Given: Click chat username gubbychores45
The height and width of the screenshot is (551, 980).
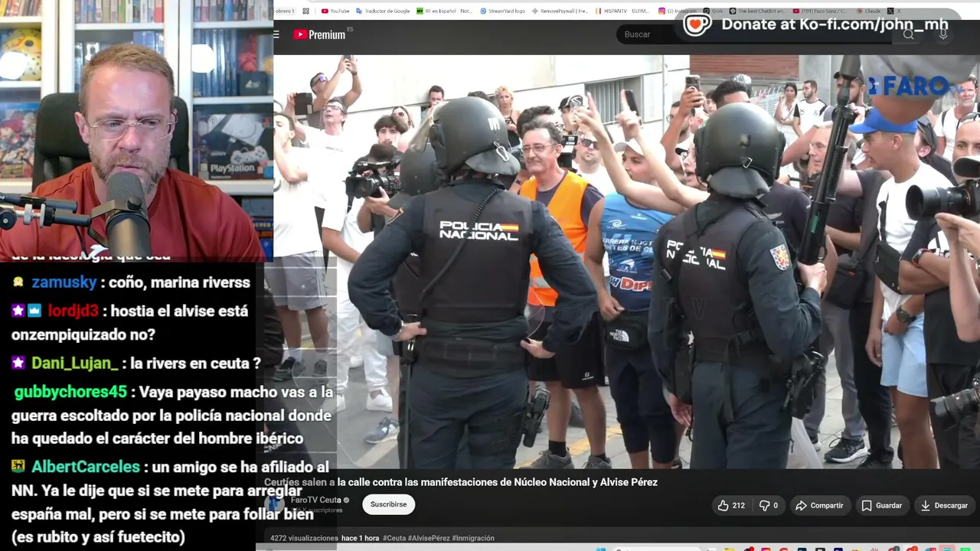Looking at the screenshot, I should (70, 393).
